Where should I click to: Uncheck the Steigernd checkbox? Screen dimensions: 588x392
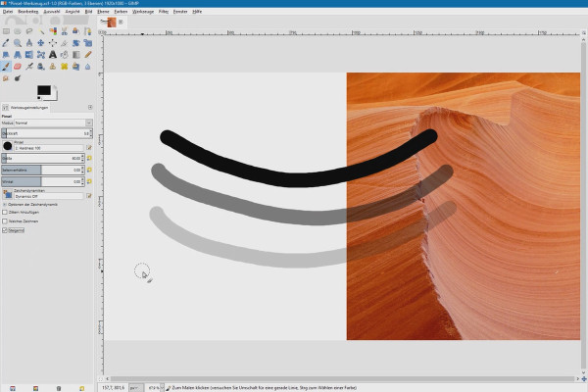click(5, 230)
